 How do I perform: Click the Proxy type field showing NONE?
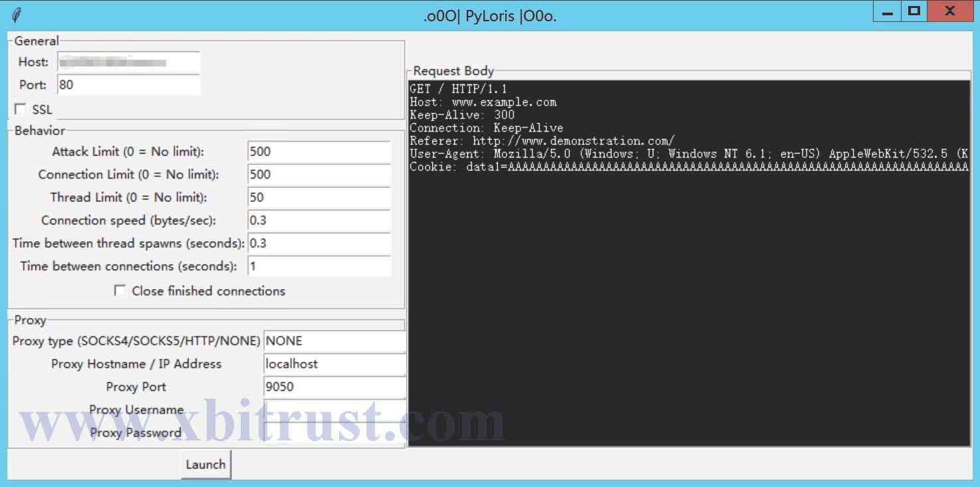click(x=334, y=341)
